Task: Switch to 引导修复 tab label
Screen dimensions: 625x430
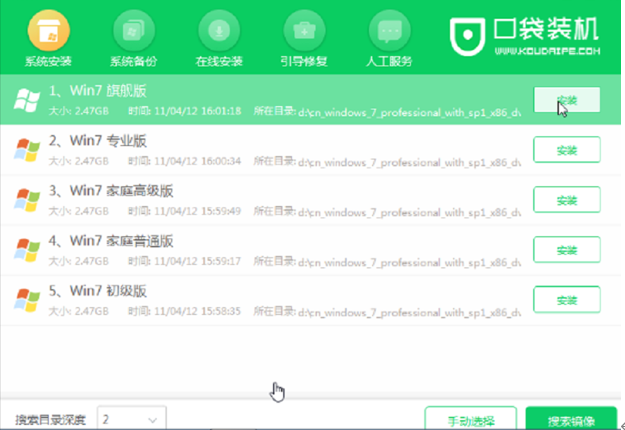Action: click(x=304, y=61)
